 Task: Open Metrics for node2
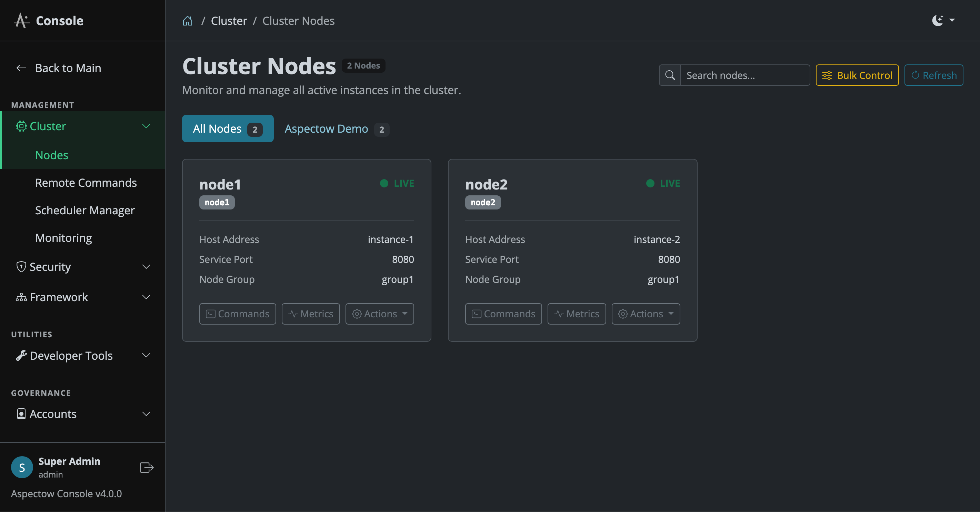coord(576,314)
